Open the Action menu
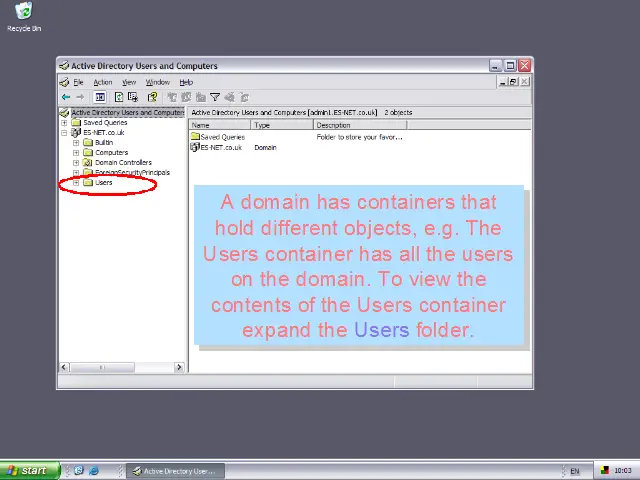The width and height of the screenshot is (640, 480). tap(103, 82)
